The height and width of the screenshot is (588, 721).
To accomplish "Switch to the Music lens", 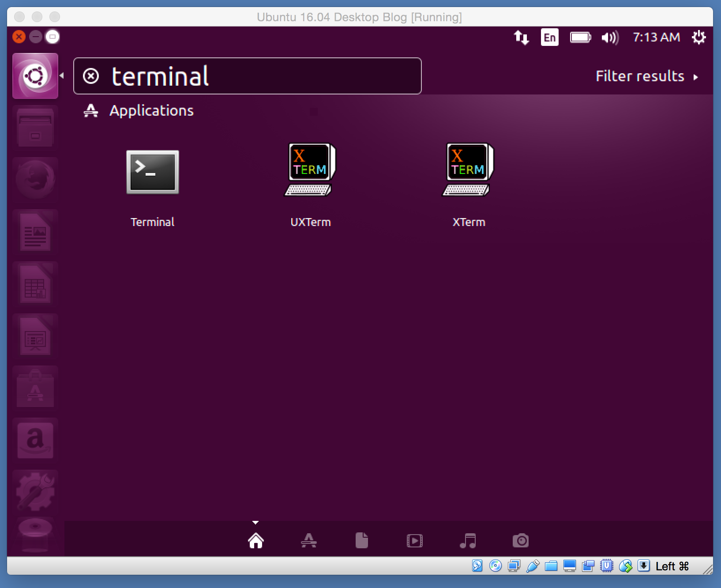I will 468,540.
